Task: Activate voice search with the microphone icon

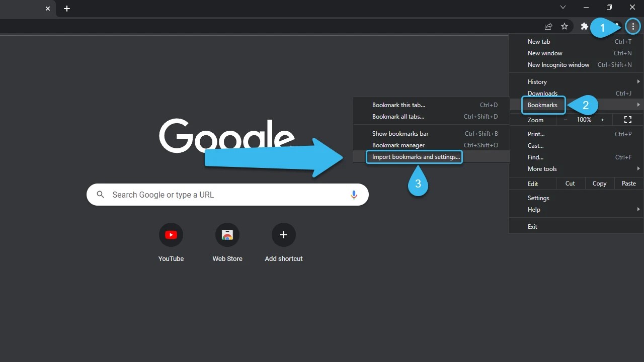Action: [354, 195]
